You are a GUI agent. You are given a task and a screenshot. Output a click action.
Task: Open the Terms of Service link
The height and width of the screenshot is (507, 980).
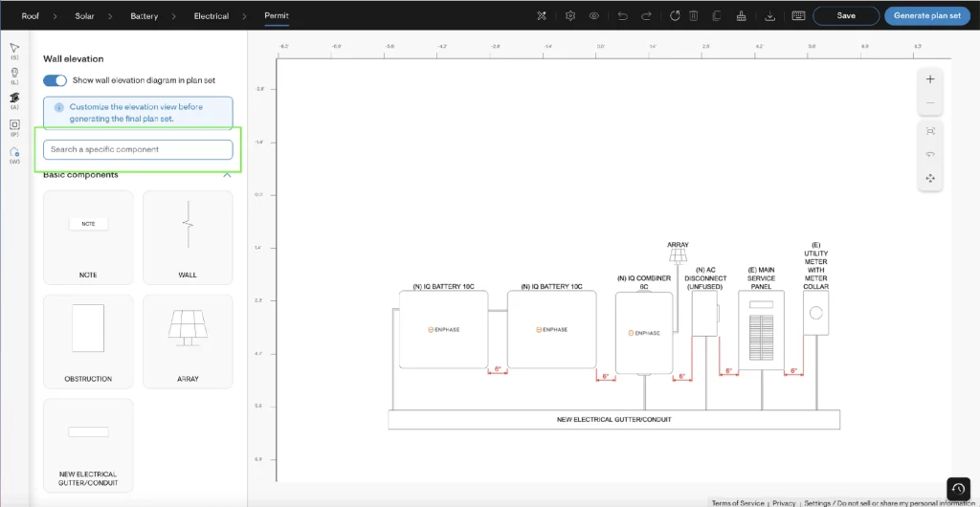coord(738,503)
